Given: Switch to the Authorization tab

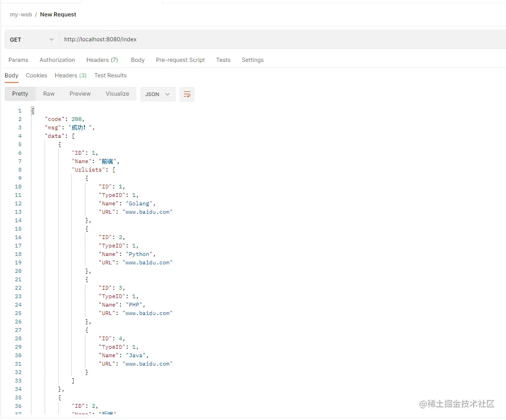Looking at the screenshot, I should [57, 60].
